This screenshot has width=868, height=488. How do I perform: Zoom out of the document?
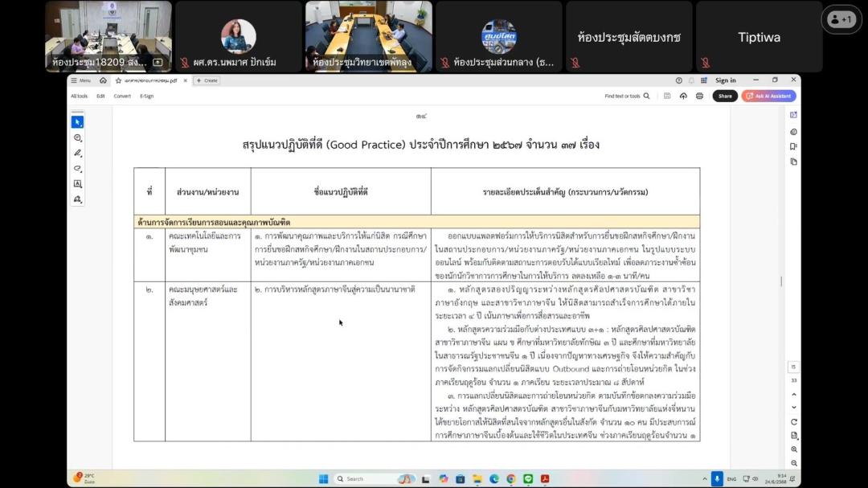[794, 463]
